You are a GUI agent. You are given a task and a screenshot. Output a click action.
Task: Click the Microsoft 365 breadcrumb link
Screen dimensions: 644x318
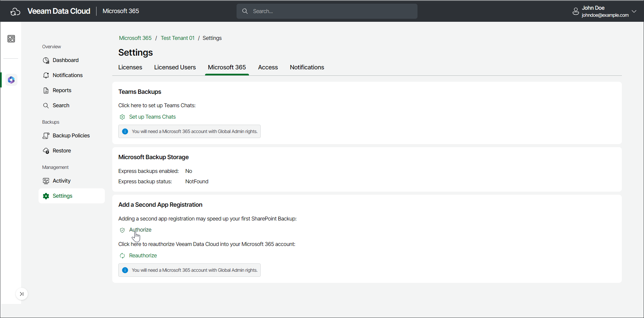(x=135, y=38)
